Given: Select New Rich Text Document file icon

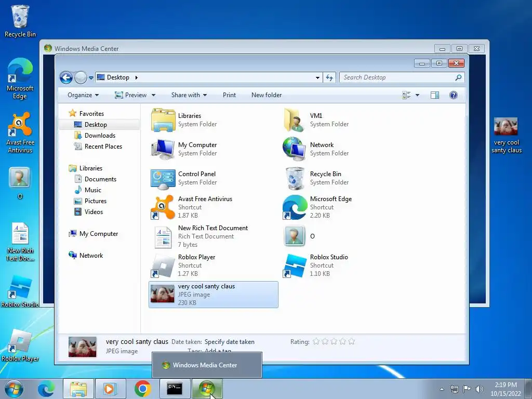Looking at the screenshot, I should click(x=163, y=237).
